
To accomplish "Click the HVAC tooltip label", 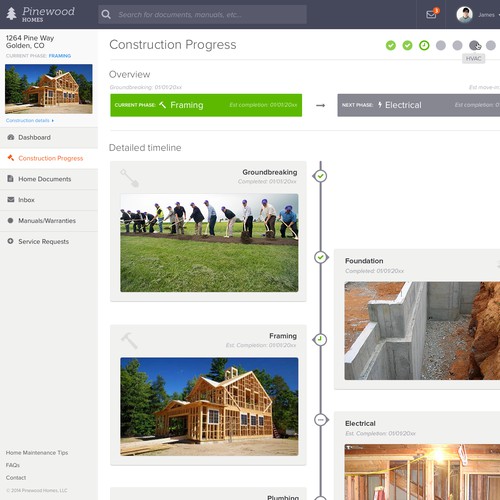I will (x=473, y=59).
